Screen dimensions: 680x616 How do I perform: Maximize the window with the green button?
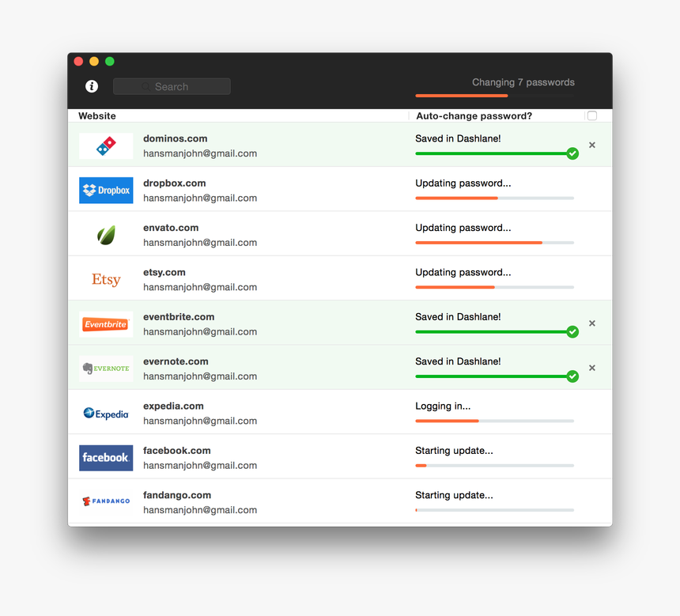pyautogui.click(x=110, y=61)
